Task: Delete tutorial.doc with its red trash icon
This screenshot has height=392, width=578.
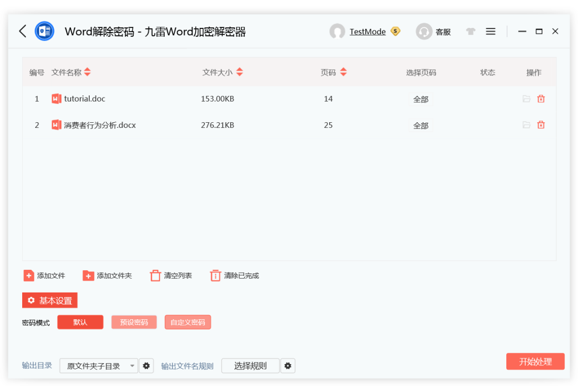Action: pyautogui.click(x=540, y=99)
